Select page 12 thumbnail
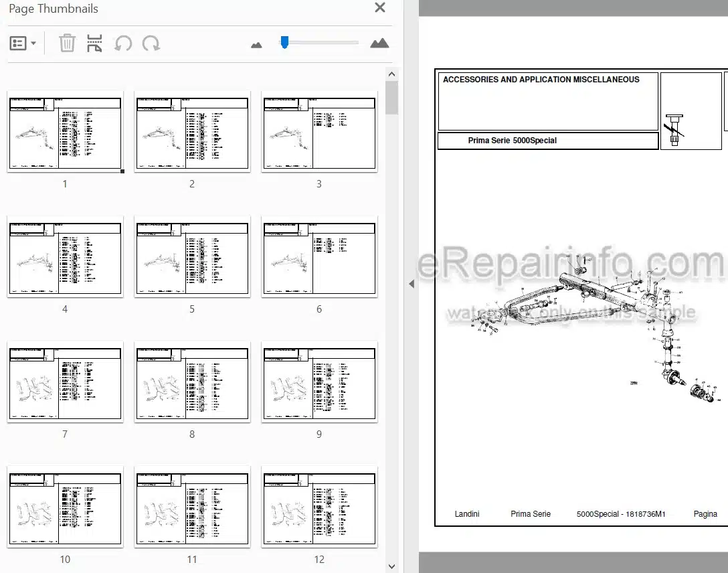The image size is (728, 573). pos(319,507)
